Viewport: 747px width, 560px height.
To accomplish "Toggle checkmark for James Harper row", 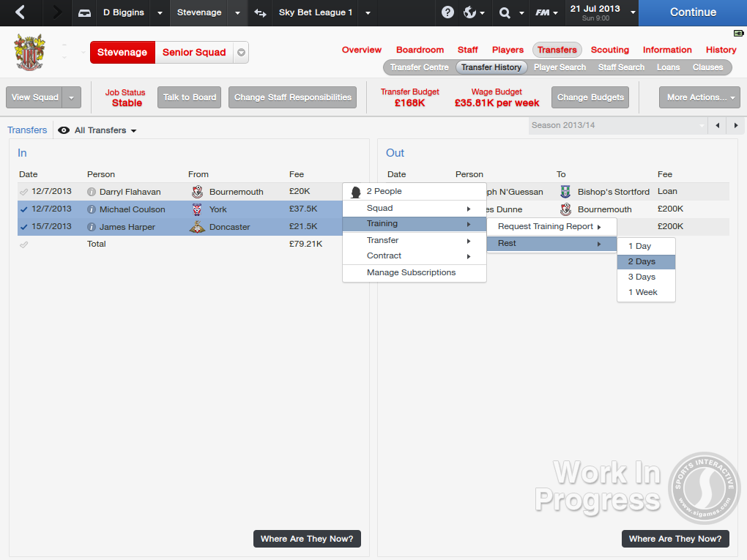I will [x=24, y=227].
